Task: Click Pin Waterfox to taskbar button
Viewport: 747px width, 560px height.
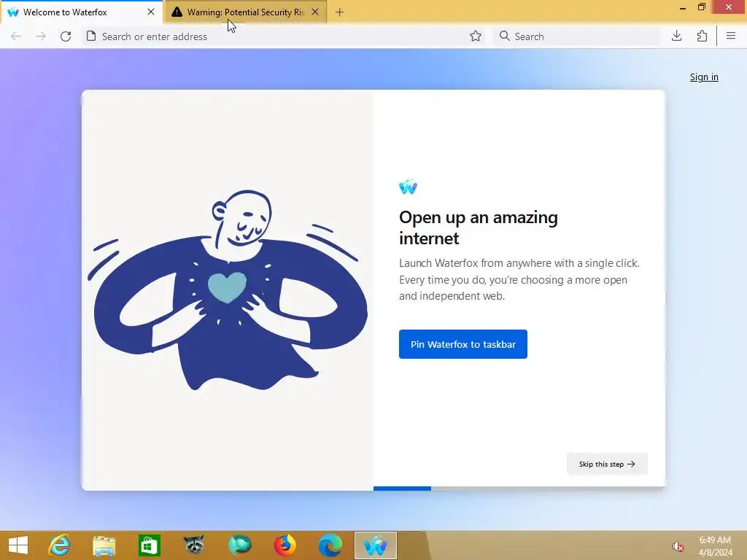Action: [463, 344]
